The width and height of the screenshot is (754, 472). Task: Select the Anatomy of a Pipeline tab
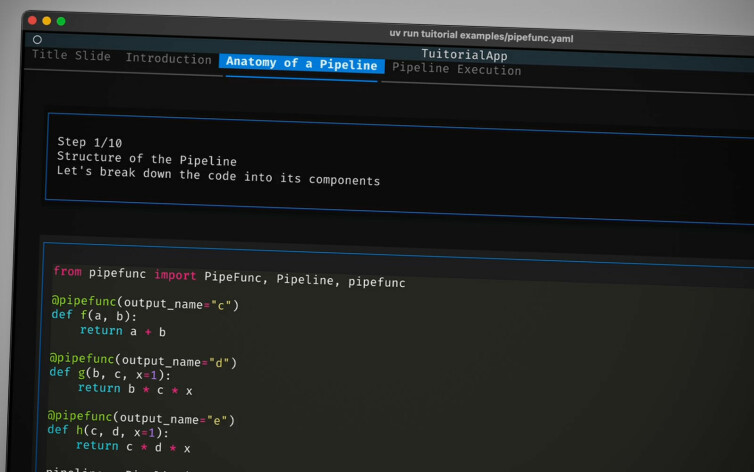[302, 63]
